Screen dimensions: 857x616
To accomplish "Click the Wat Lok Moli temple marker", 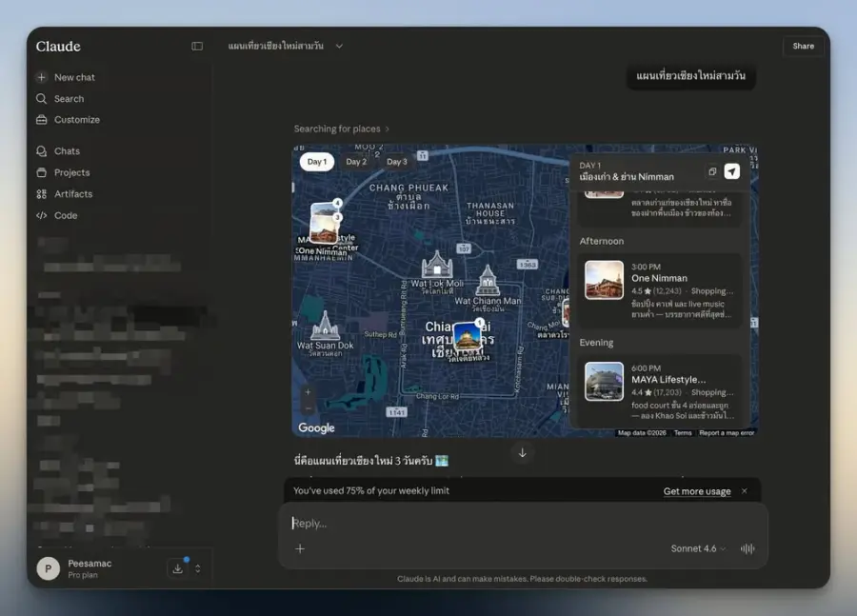I will [437, 265].
